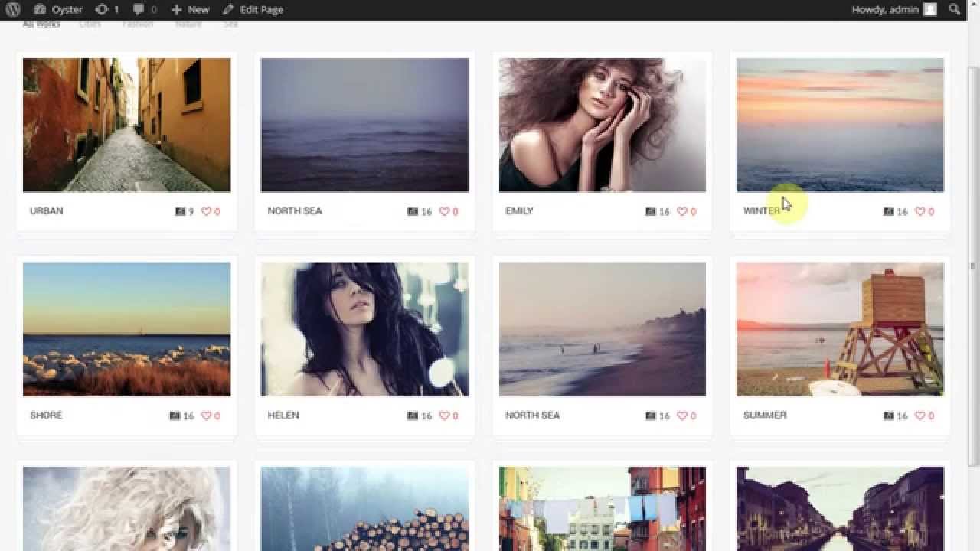Open the HELEN album title link
Screen dimensions: 980x551
pyautogui.click(x=283, y=415)
